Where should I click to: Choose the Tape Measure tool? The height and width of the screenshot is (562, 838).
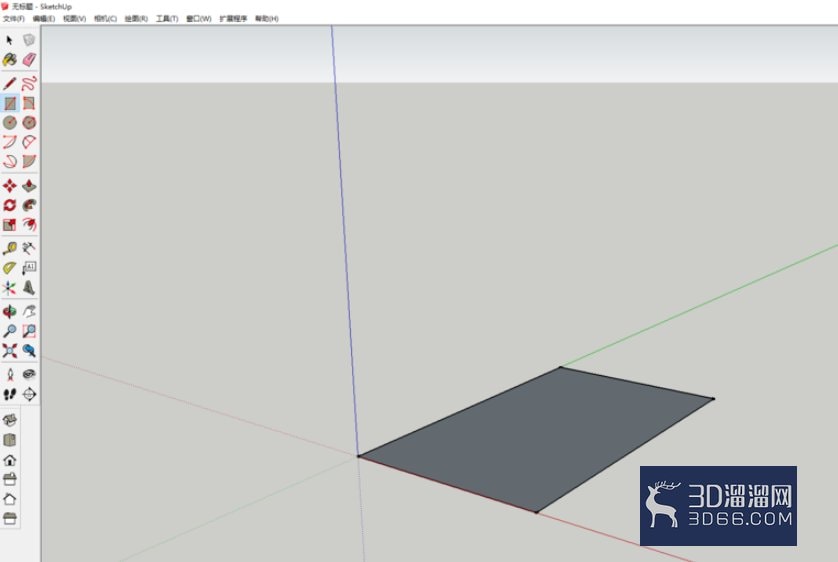[10, 248]
